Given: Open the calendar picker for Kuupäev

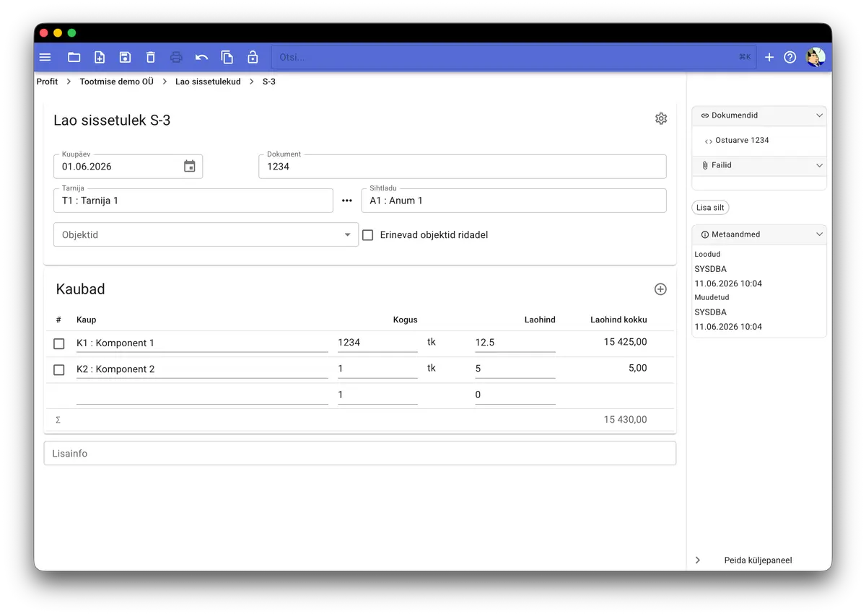Looking at the screenshot, I should 189,167.
